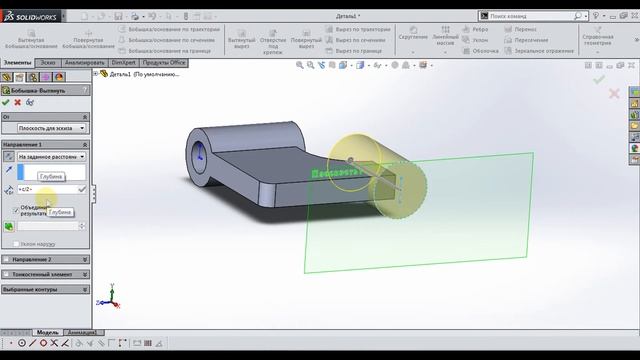Switch to the Эскиз tab
The width and height of the screenshot is (640, 360).
tap(48, 63)
